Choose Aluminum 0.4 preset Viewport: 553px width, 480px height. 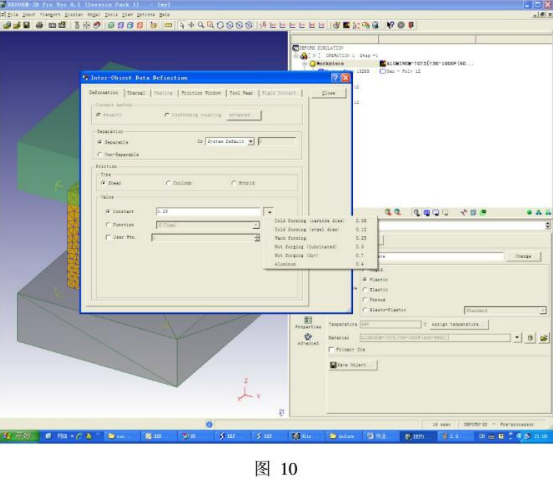(x=320, y=264)
